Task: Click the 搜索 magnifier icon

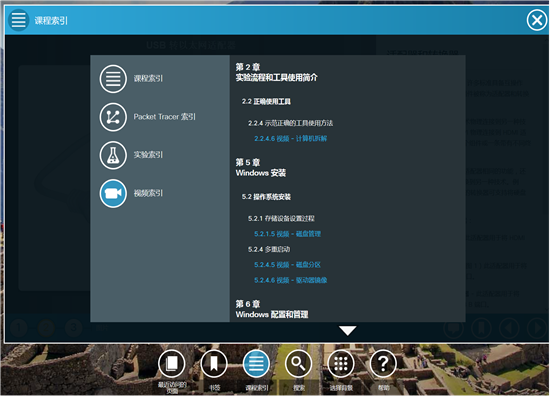Action: click(x=299, y=364)
